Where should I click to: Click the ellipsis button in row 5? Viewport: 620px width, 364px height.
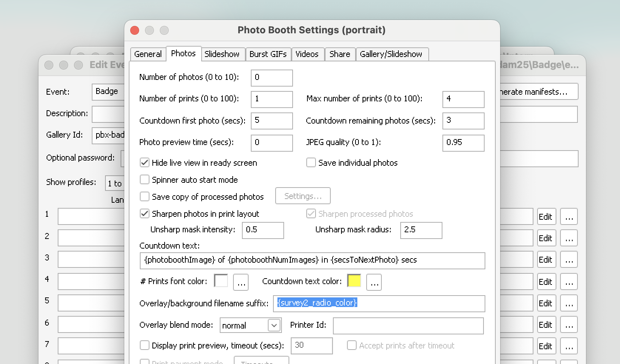click(x=569, y=303)
